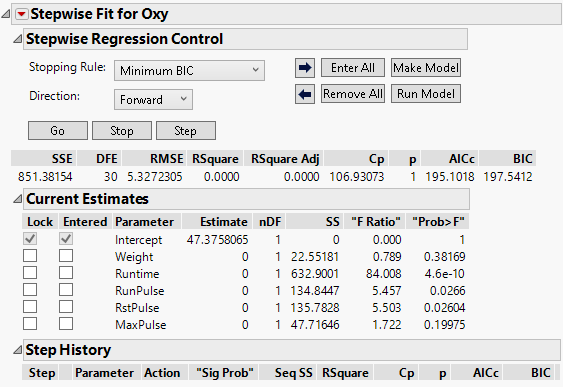Click the RstPulse parameter name
Viewport: 563px width, 387px height.
(137, 308)
